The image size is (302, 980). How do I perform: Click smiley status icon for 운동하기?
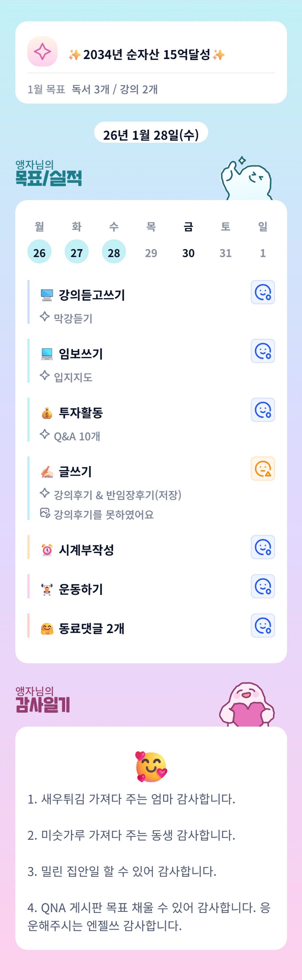point(263,586)
